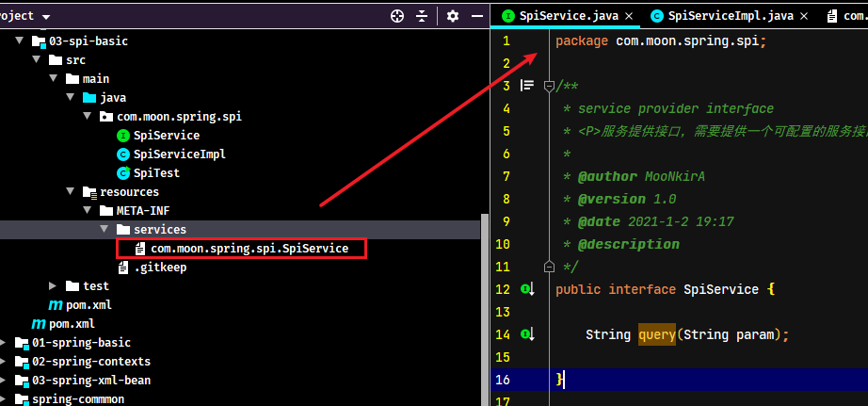Image resolution: width=868 pixels, height=406 pixels.
Task: Open the Project panel settings gear
Action: 453,16
